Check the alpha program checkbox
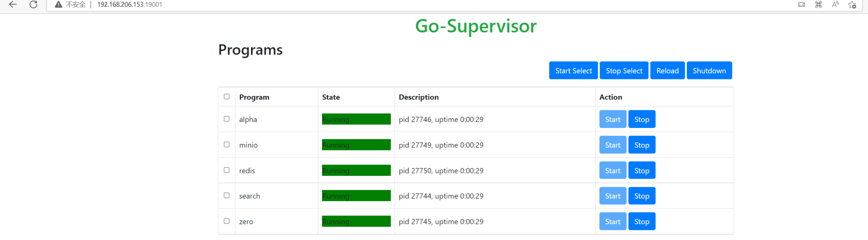Screen dimensions: 868x240 227,119
